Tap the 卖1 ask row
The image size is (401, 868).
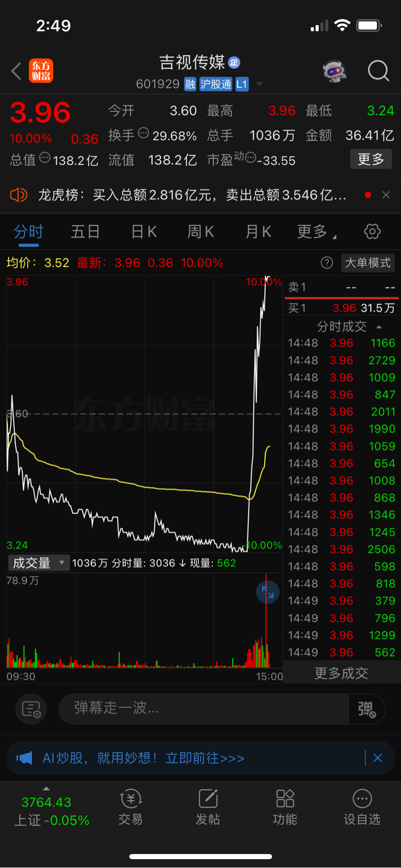(x=341, y=287)
